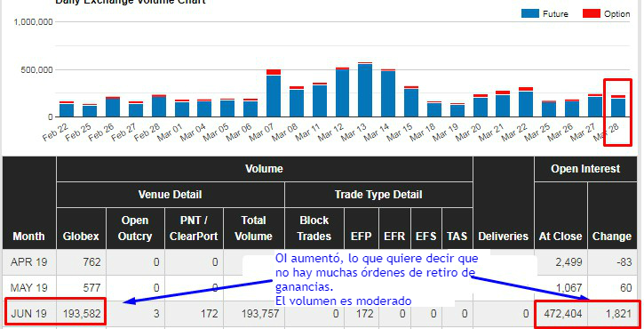This screenshot has height=329, width=644.
Task: Click the 500,000 y-axis label
Action: pyautogui.click(x=38, y=70)
